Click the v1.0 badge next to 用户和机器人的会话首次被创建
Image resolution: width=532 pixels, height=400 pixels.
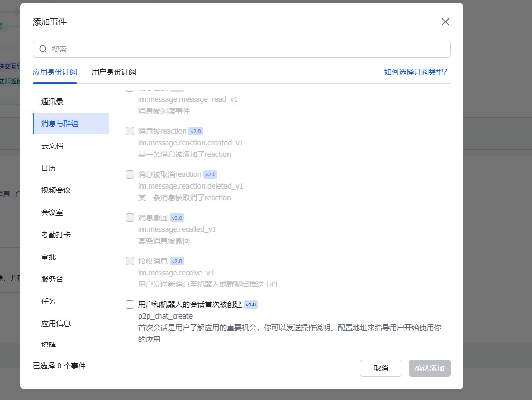coord(251,304)
